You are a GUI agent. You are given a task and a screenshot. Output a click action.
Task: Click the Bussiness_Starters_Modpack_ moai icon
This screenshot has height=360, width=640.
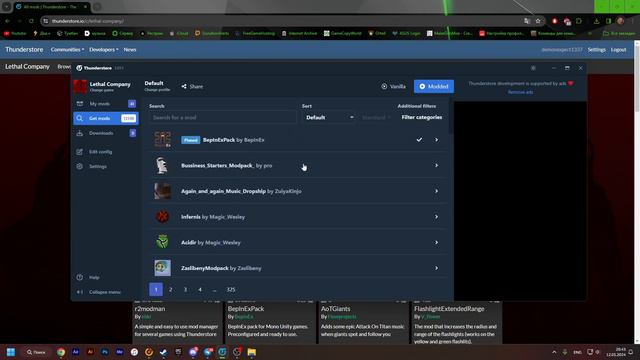[162, 165]
